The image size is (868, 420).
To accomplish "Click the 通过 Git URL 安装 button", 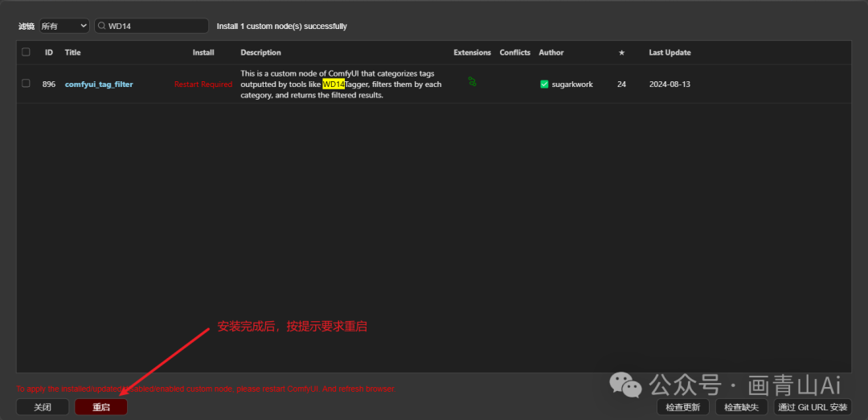I will pos(813,407).
